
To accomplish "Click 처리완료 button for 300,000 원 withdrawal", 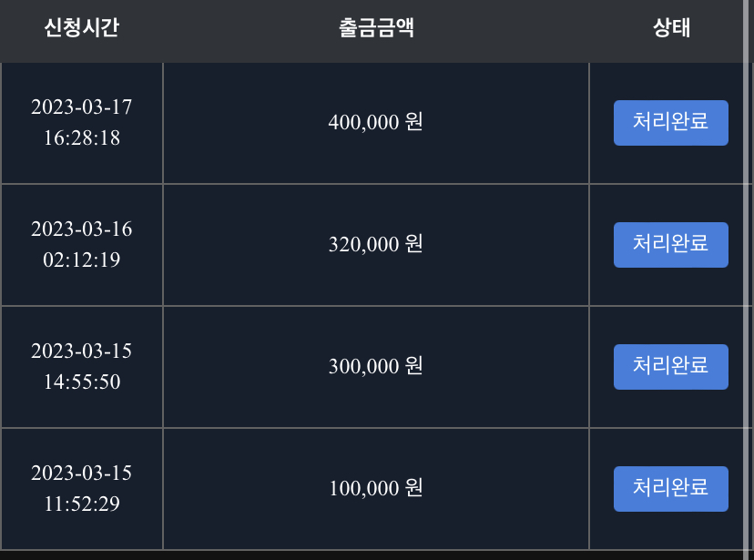I will [x=671, y=367].
